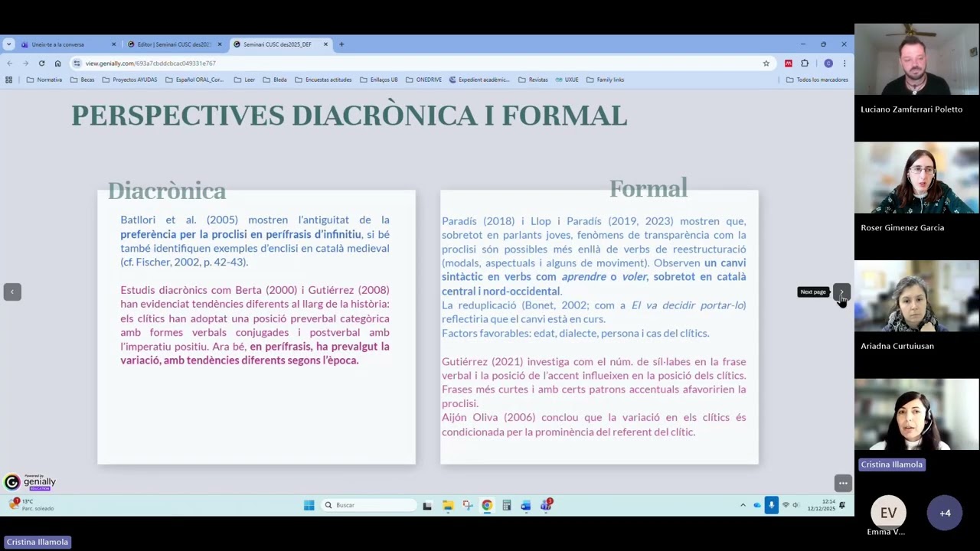This screenshot has width=980, height=551.
Task: Open a new browser tab
Action: [x=341, y=44]
